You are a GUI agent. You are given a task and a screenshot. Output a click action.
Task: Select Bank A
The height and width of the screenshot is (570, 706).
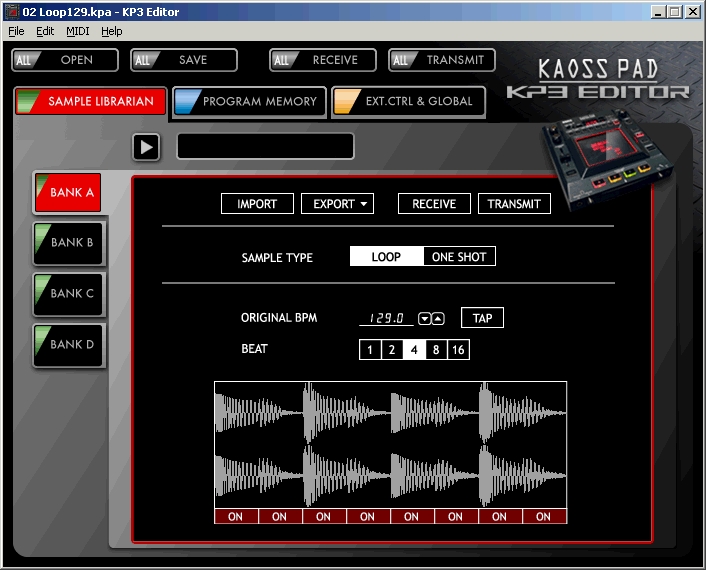(x=68, y=192)
